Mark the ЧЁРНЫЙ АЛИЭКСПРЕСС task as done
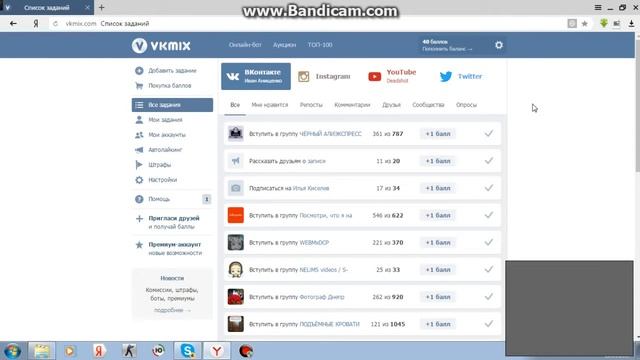 489,133
